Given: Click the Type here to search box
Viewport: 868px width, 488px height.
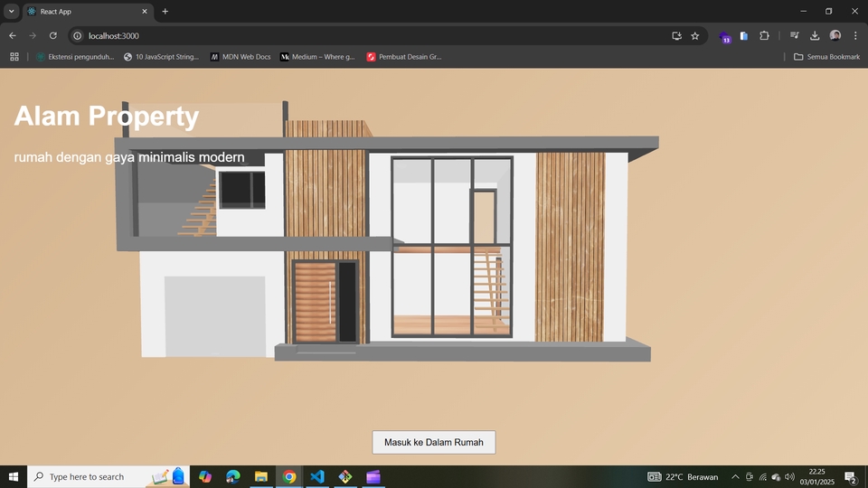Looking at the screenshot, I should tap(108, 476).
